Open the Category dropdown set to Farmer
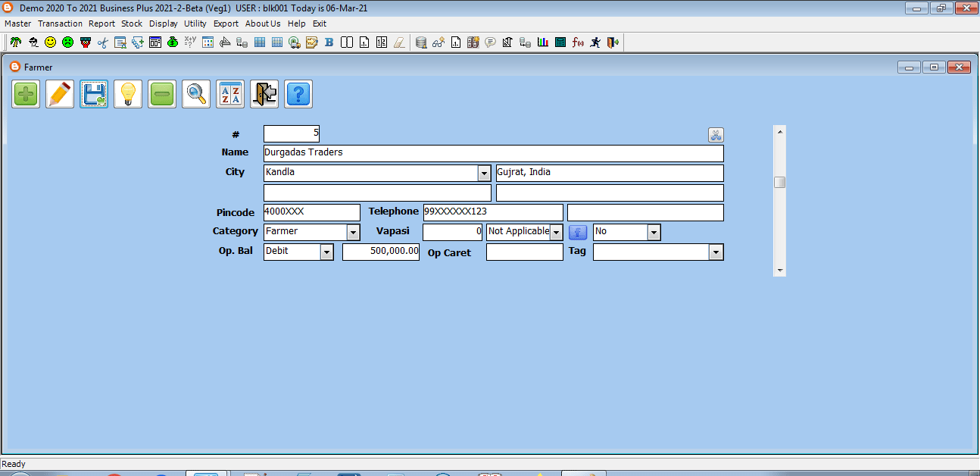Screen dimensions: 980x476 [353, 232]
